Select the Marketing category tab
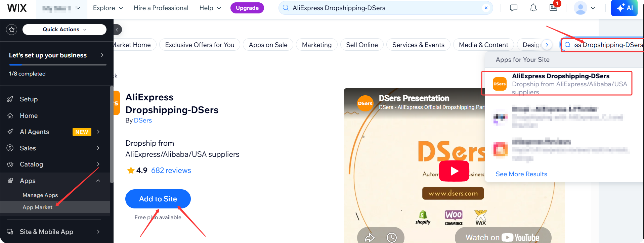Viewport: 644px width, 243px height. click(317, 45)
